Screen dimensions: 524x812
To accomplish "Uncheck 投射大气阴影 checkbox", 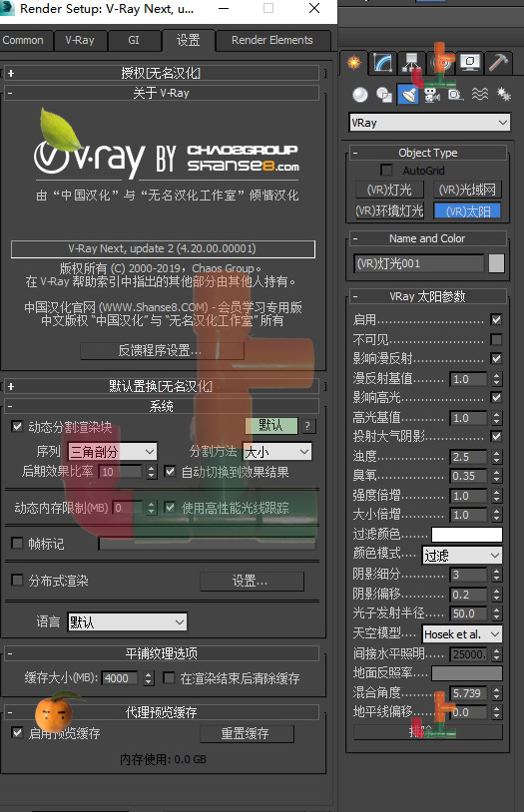I will pos(496,436).
